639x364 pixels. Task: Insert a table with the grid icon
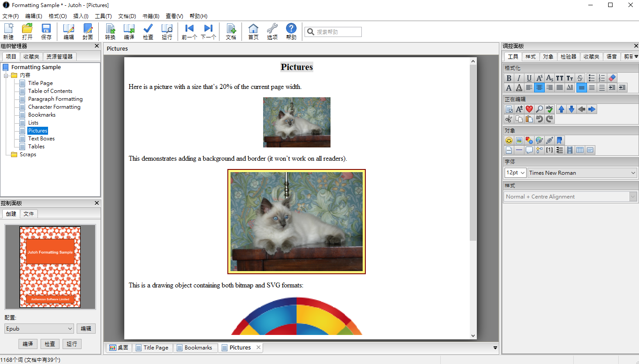[x=580, y=150]
